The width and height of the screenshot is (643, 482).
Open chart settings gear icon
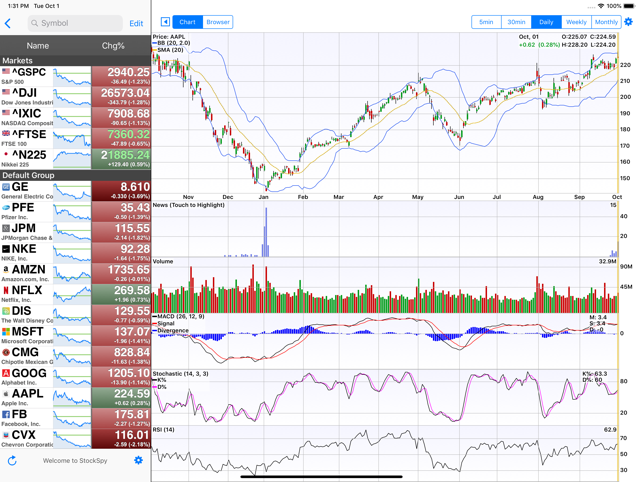pos(629,22)
